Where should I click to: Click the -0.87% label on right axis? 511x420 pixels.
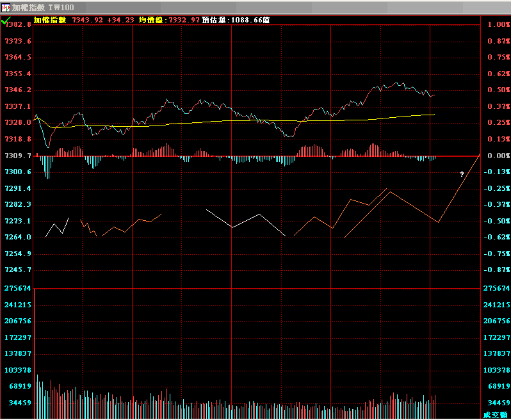[x=498, y=270]
